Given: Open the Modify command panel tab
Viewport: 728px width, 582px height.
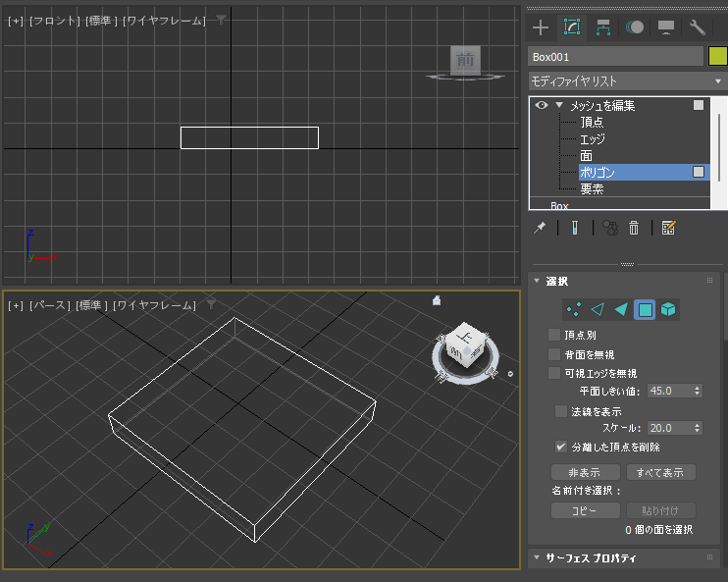Looking at the screenshot, I should click(572, 27).
